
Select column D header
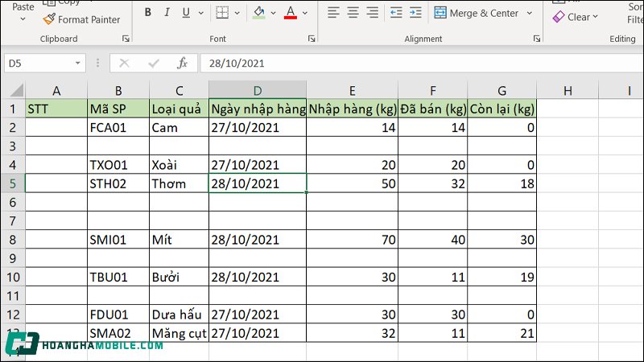(x=258, y=91)
